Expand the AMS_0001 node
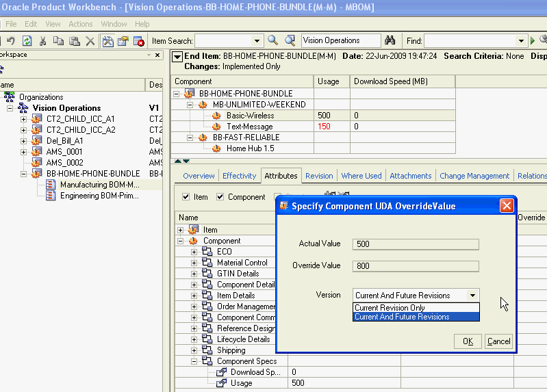This screenshot has width=547, height=392. pyautogui.click(x=23, y=152)
